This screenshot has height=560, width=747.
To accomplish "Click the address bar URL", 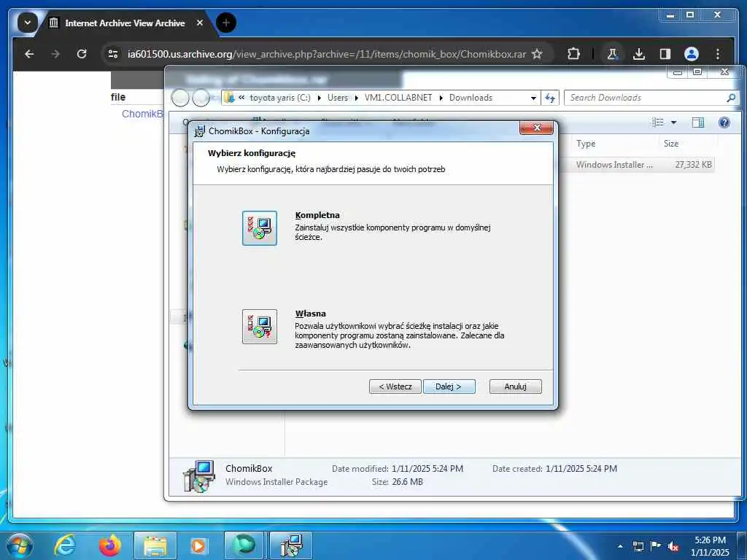I will point(326,54).
